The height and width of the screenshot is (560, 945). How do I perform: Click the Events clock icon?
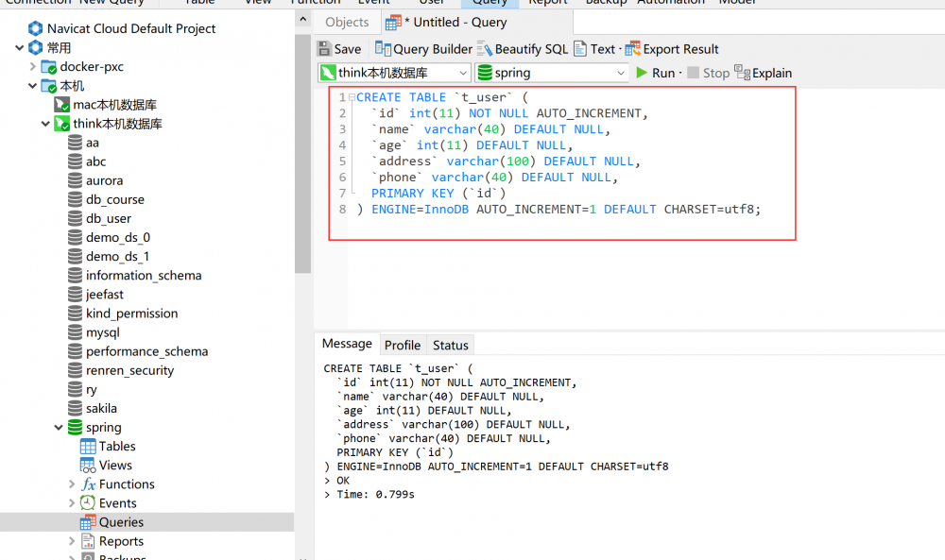88,502
